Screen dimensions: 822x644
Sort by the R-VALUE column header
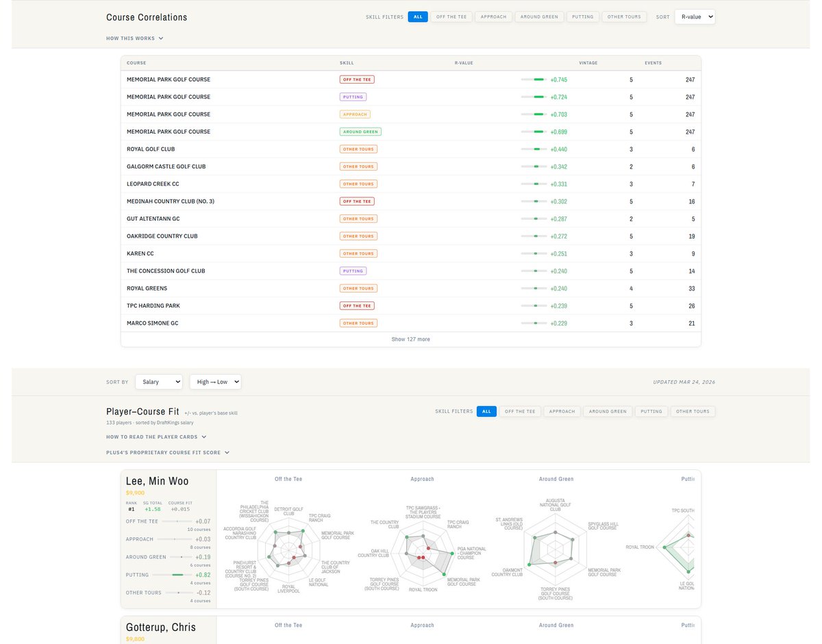pyautogui.click(x=464, y=63)
